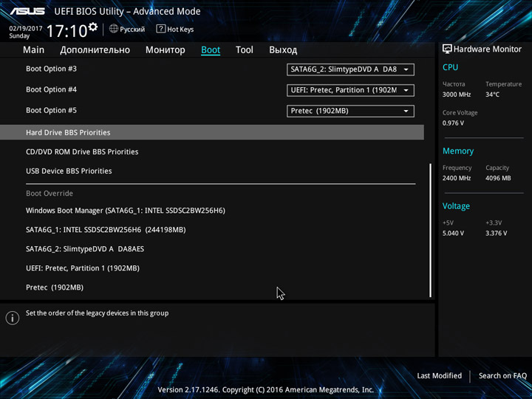This screenshot has height=399, width=532.
Task: Click the Version 2.17.1246 copyright text
Action: coord(266,390)
